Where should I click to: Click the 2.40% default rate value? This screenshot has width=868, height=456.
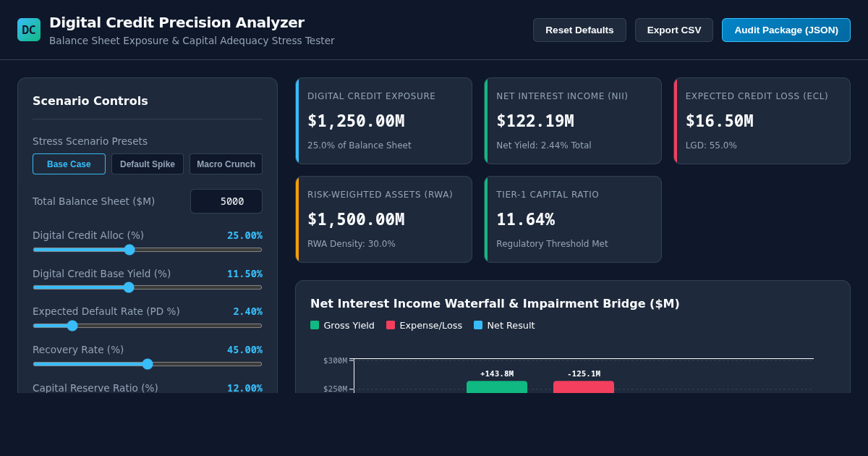coord(247,311)
